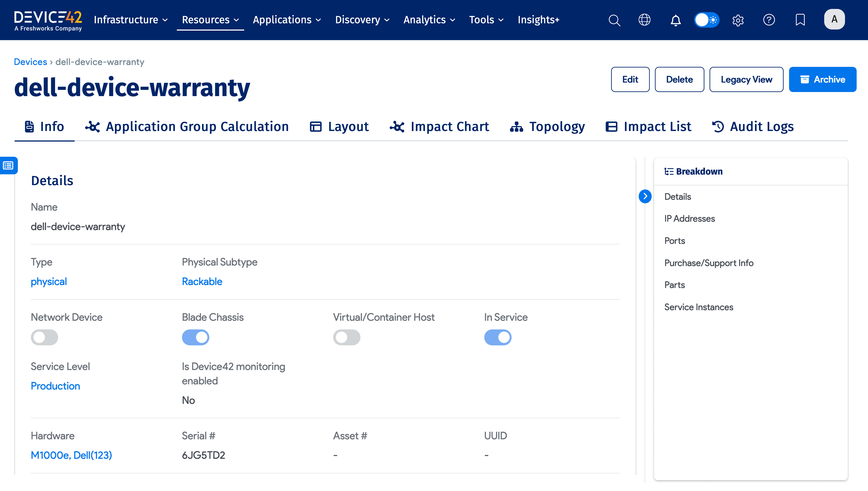Screen dimensions: 868x491
Task: Click the user avatar A
Action: [834, 19]
